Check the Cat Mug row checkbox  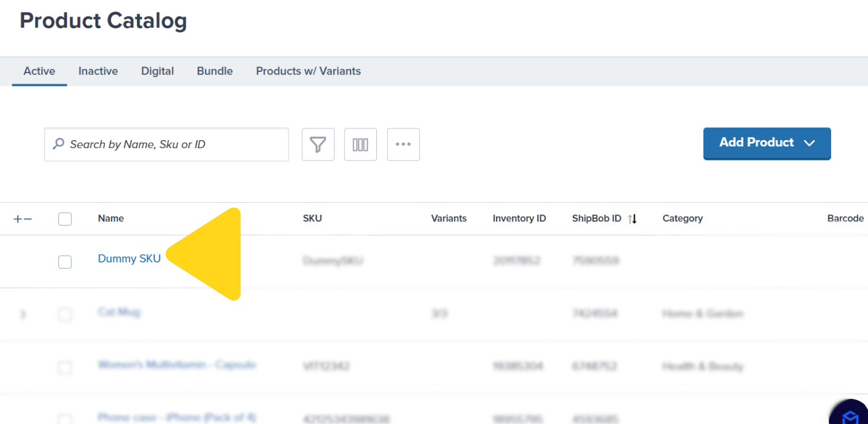[x=65, y=315]
